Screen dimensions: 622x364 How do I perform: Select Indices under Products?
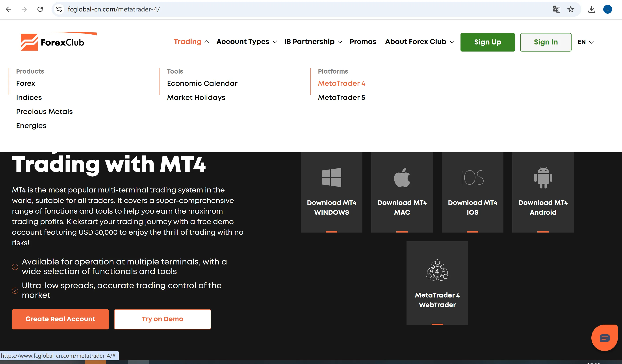(29, 97)
